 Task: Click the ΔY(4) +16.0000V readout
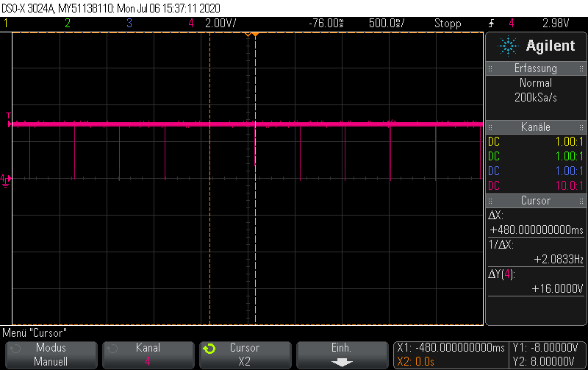[536, 282]
